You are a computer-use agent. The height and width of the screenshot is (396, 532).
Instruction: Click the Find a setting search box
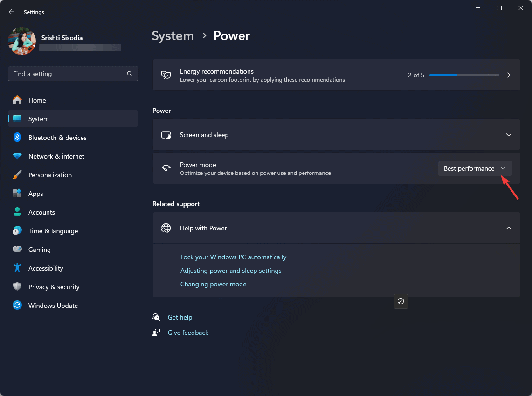pyautogui.click(x=68, y=74)
